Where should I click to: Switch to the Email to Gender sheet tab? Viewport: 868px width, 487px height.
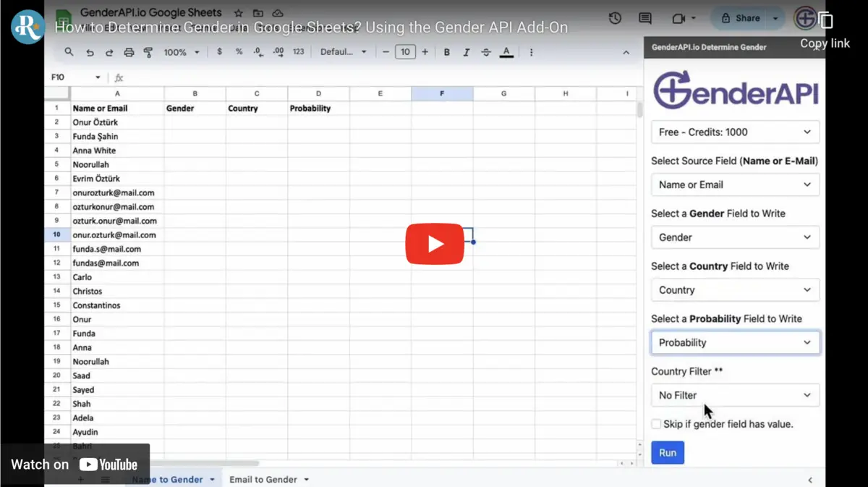pos(263,480)
